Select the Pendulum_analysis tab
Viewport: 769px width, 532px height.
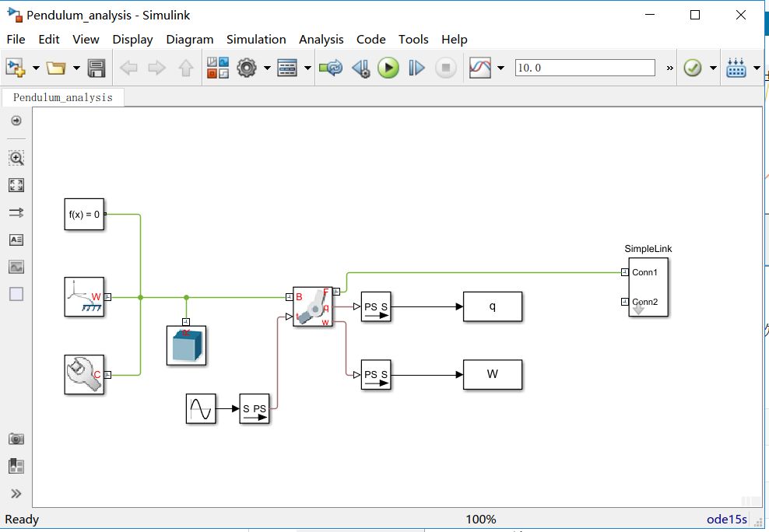click(x=63, y=97)
